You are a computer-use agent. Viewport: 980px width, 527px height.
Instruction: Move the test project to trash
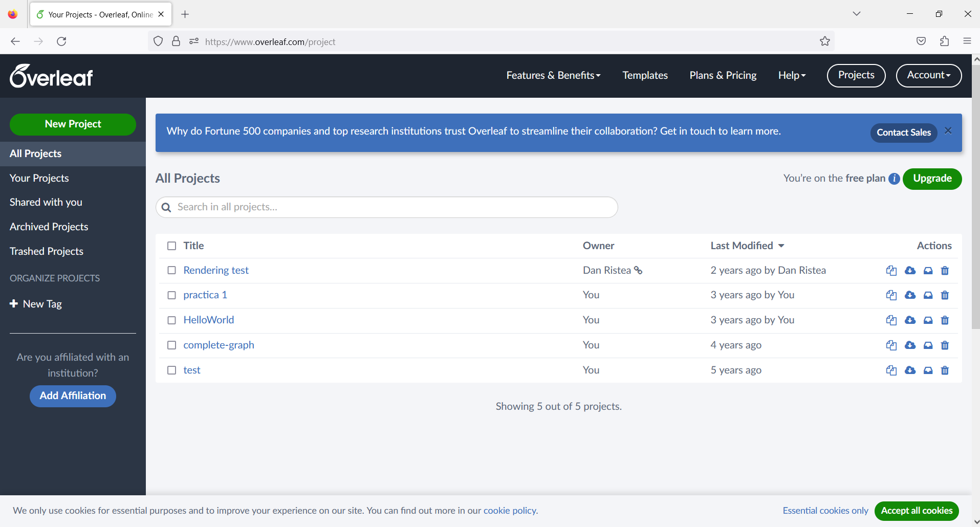[945, 370]
